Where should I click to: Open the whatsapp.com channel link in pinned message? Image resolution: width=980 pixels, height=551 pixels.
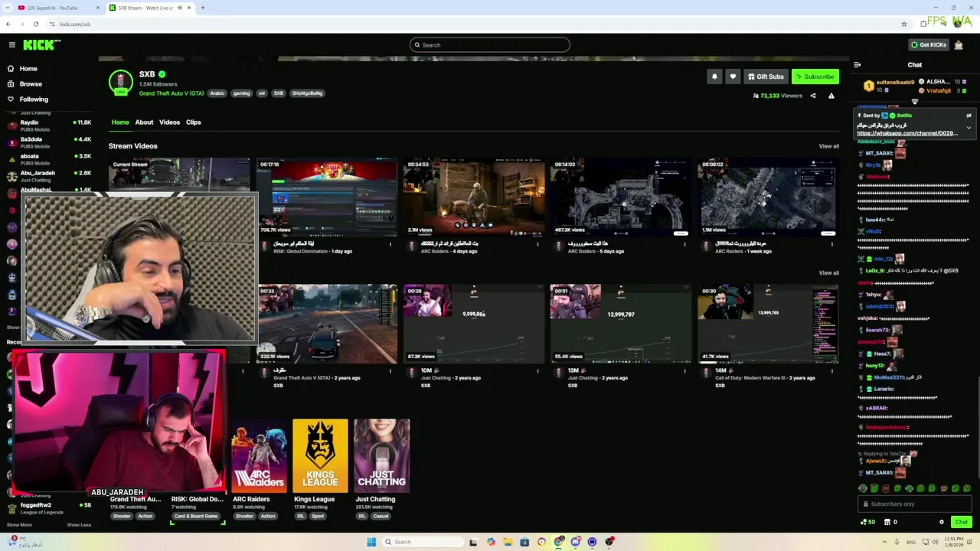907,133
